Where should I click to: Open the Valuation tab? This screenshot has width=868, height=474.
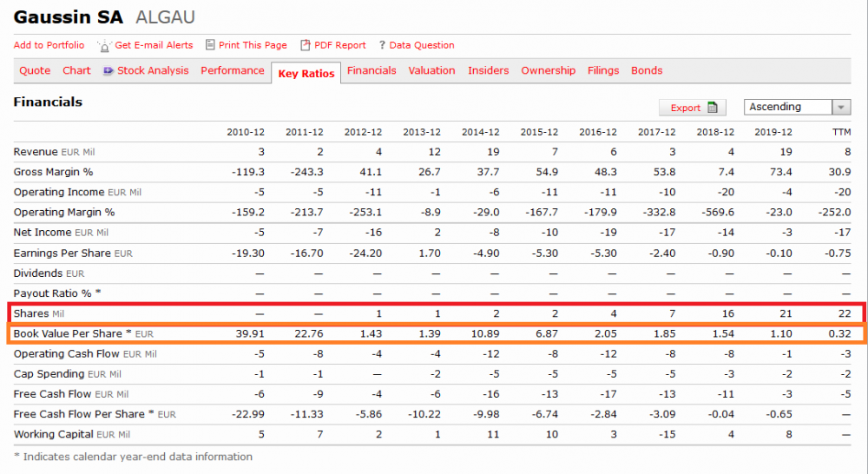[x=431, y=70]
